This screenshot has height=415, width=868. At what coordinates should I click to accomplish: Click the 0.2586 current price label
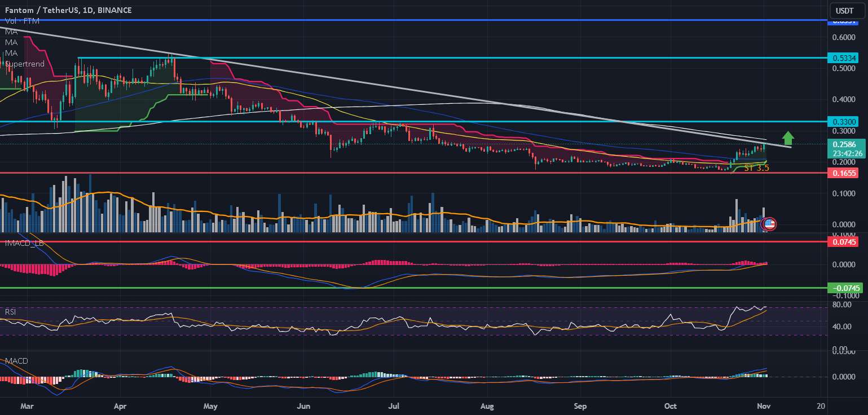844,144
